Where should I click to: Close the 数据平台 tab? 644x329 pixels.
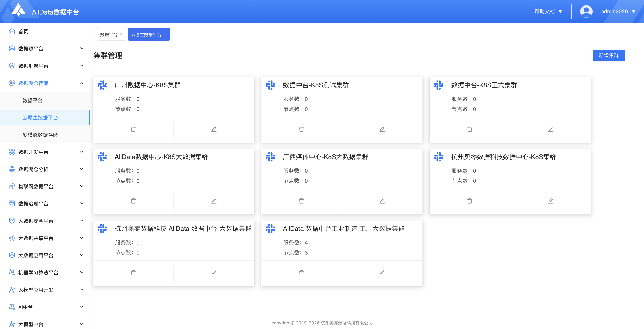[121, 34]
